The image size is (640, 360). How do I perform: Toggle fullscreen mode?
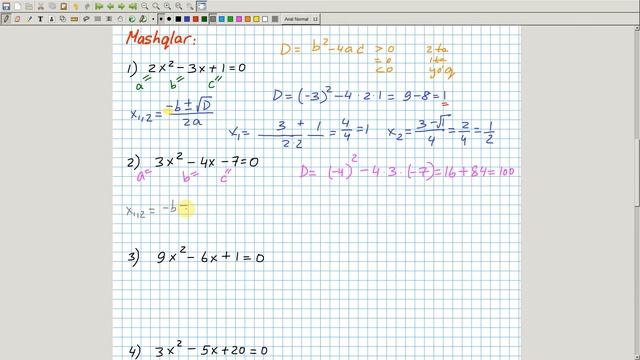click(202, 7)
